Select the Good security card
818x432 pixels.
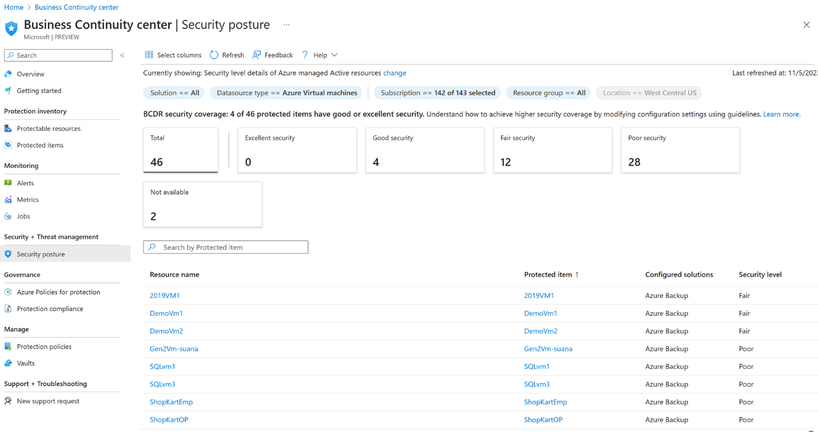click(425, 150)
